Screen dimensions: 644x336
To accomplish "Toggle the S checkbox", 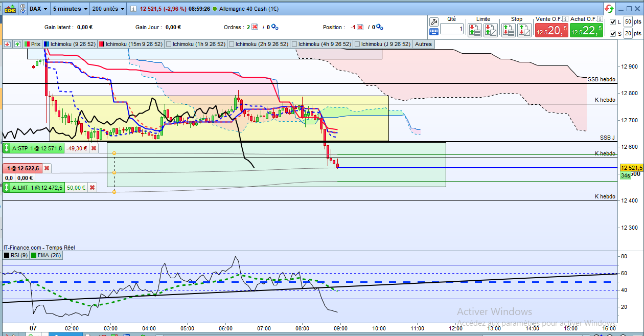I will point(613,34).
